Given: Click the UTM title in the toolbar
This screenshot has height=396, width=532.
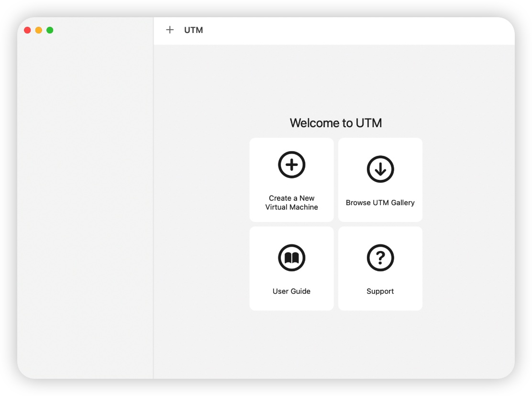Looking at the screenshot, I should (193, 30).
